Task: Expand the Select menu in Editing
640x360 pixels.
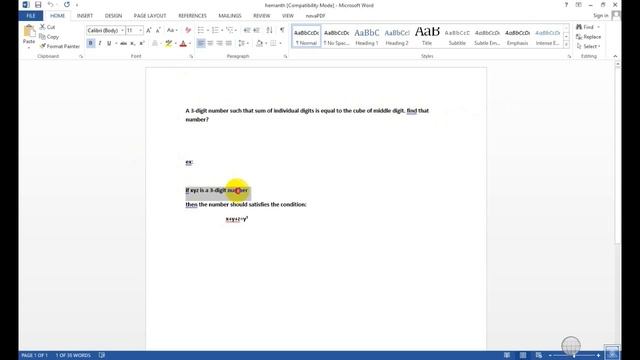Action: (588, 47)
